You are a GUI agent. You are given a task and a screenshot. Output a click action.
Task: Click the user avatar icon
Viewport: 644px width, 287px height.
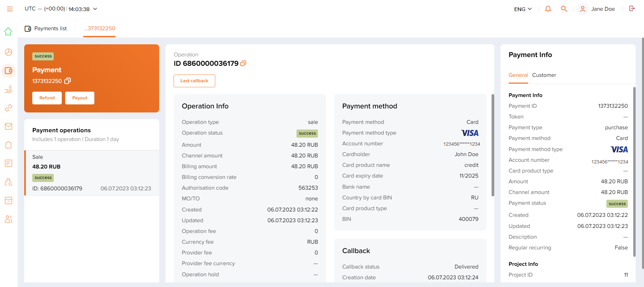pos(583,9)
